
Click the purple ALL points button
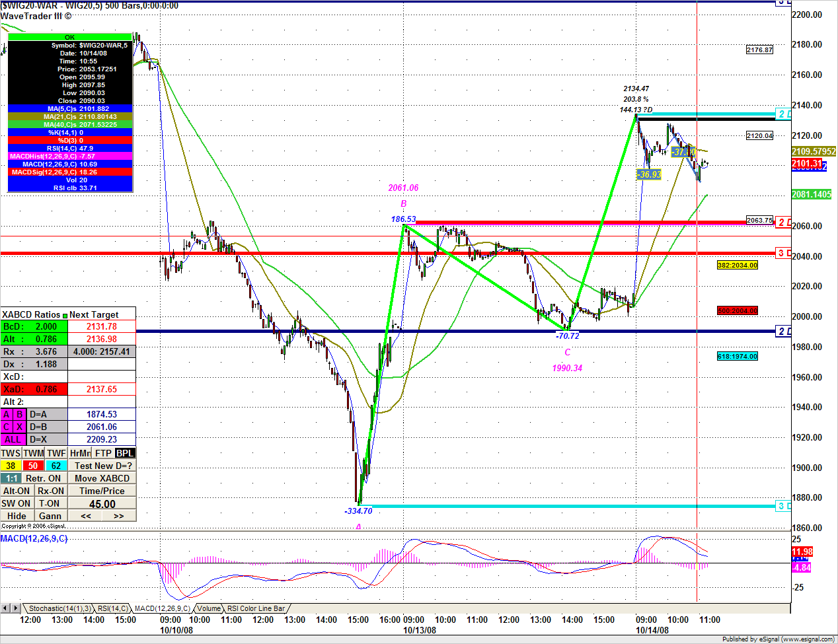click(x=12, y=439)
